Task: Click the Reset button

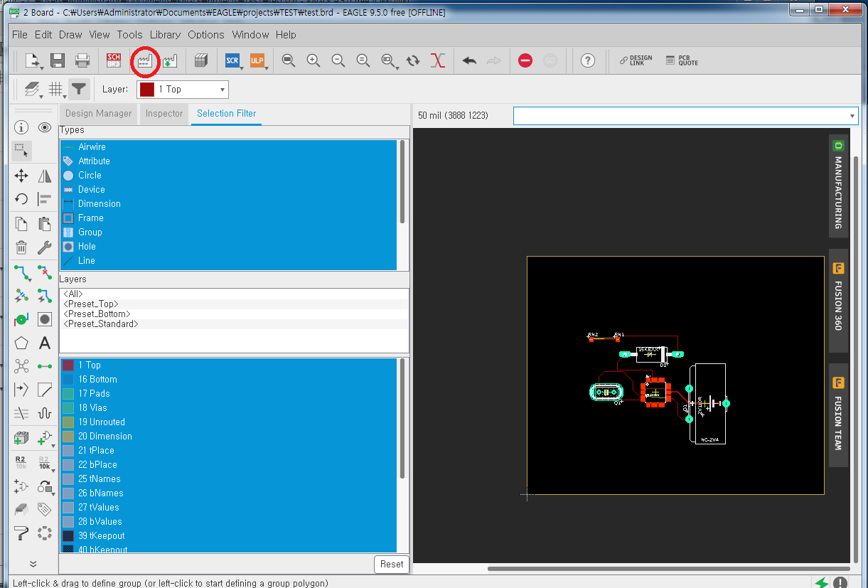Action: 392,564
